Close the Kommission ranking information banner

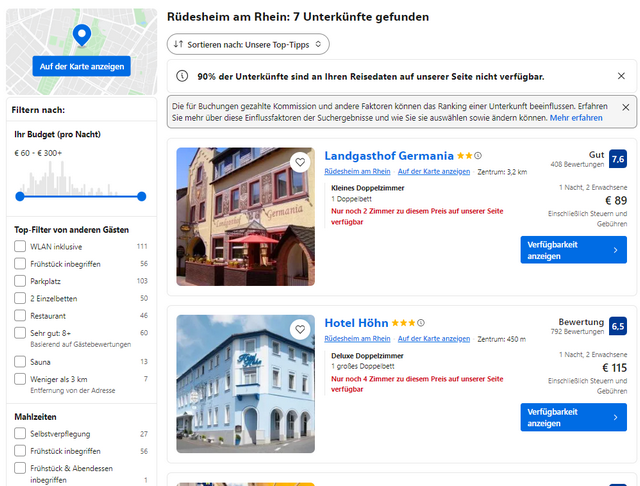(626, 107)
